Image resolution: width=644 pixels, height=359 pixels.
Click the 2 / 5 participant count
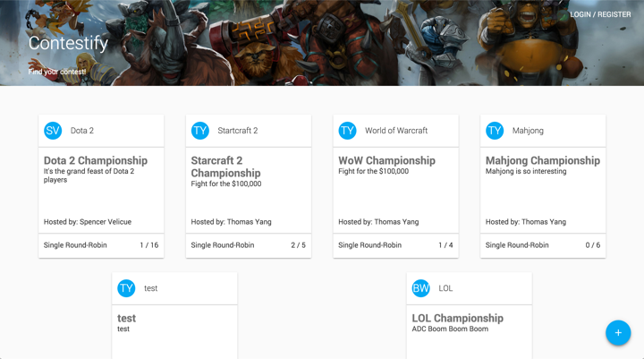coord(298,245)
